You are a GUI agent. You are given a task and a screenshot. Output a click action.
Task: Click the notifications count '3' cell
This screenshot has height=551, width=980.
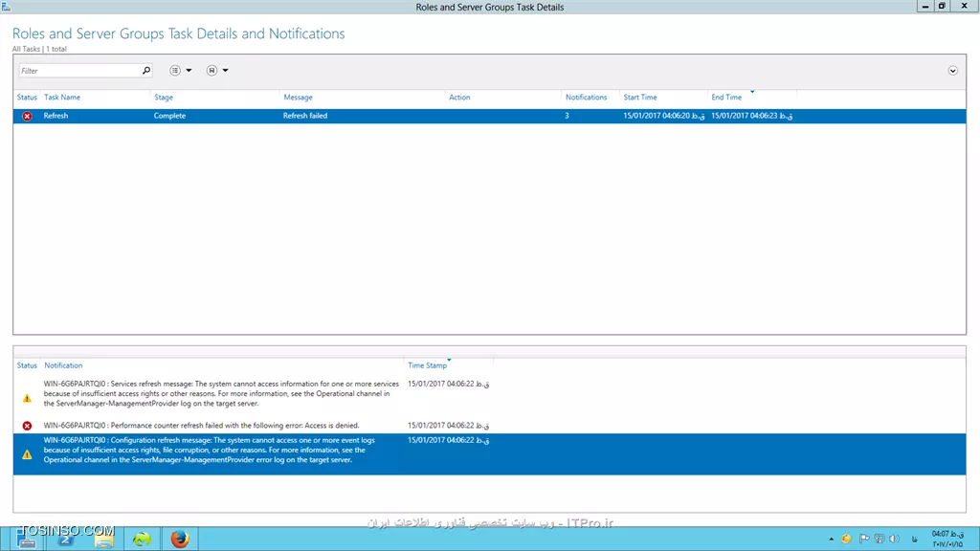pos(567,116)
